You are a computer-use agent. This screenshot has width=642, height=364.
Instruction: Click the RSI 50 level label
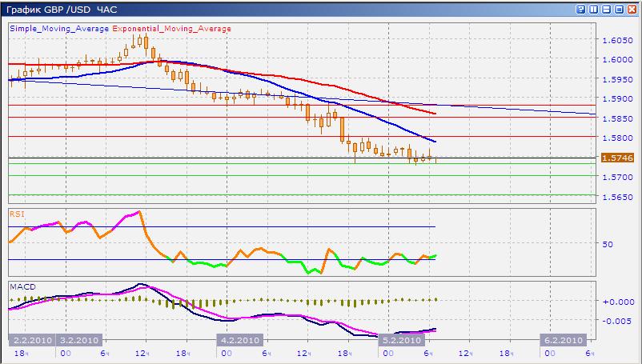(x=607, y=244)
